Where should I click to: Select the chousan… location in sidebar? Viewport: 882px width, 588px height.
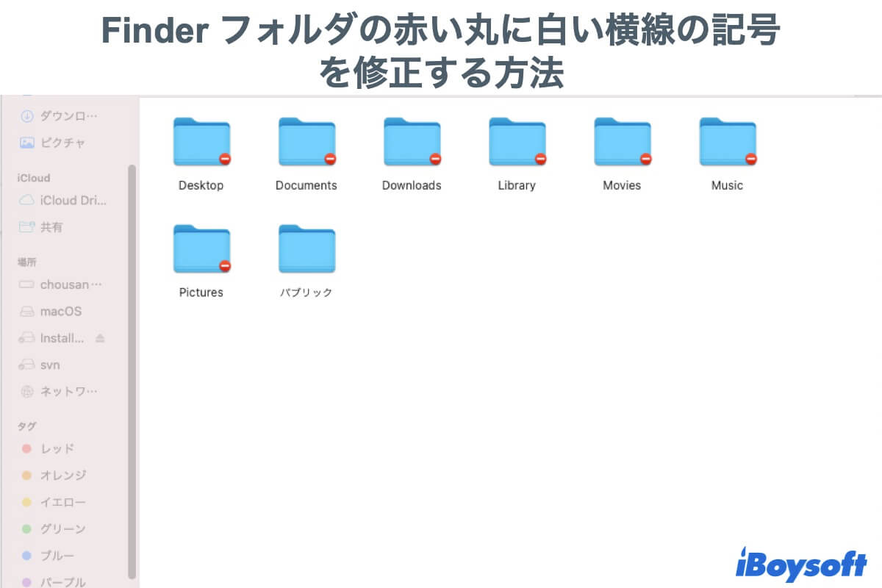pos(61,284)
